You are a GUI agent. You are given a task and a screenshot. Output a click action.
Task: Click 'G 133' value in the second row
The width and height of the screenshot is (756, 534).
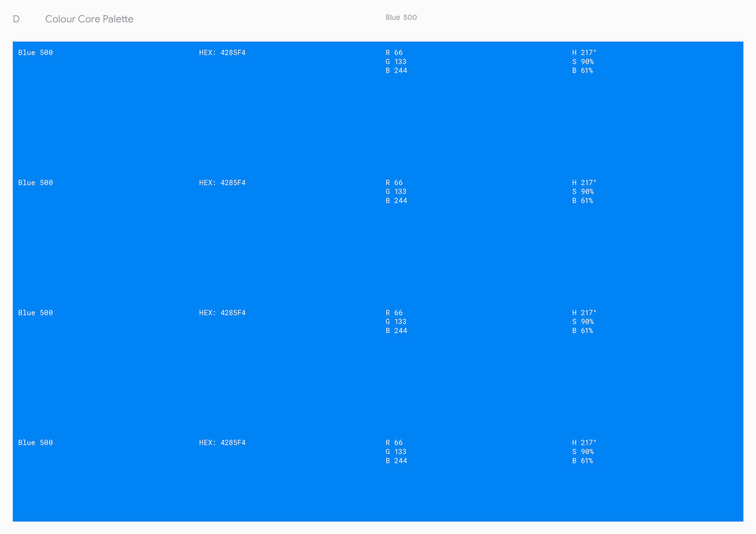(x=396, y=192)
